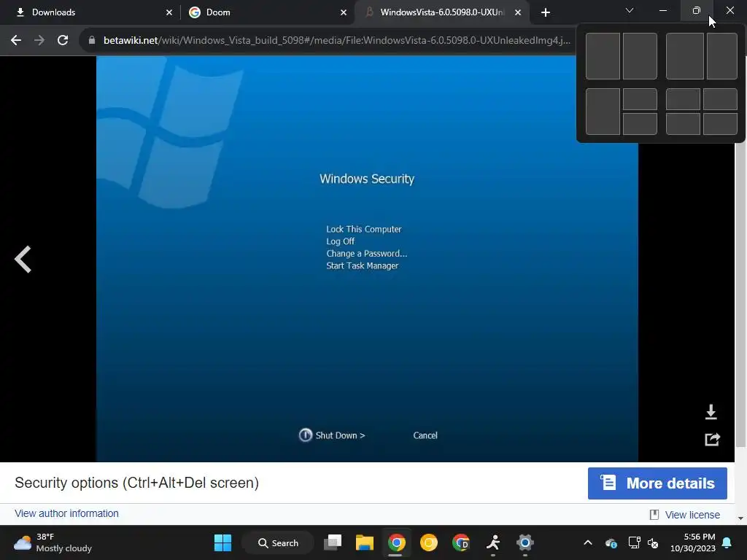Screen dimensions: 747x560
Task: Snap to bottom-right quadrant of four-grid layout
Action: [x=720, y=124]
